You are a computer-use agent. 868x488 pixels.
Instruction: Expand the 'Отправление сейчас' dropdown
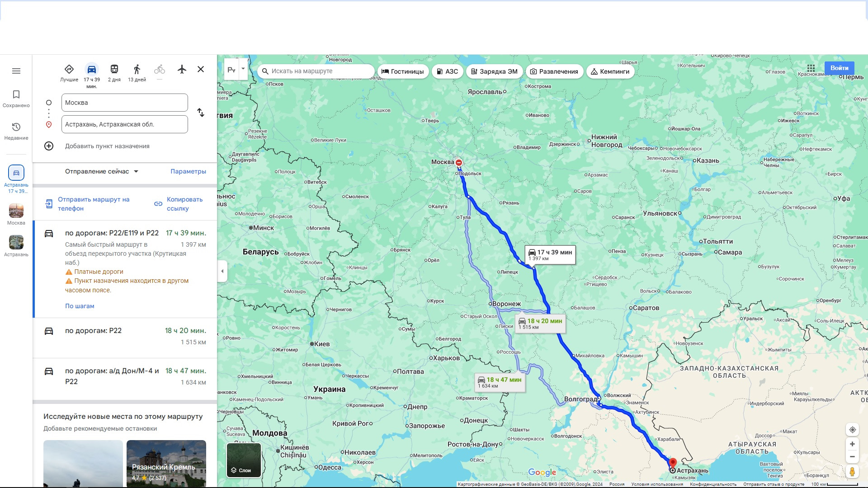coord(102,172)
